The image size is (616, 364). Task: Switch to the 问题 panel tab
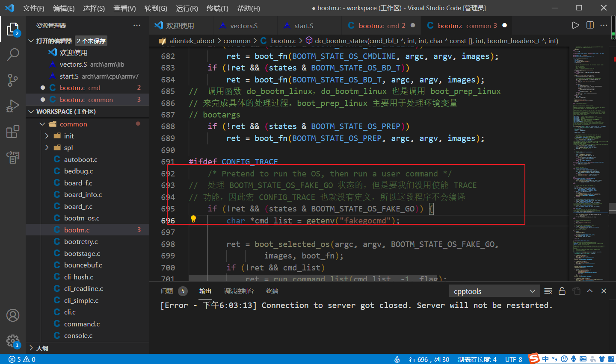coord(167,291)
